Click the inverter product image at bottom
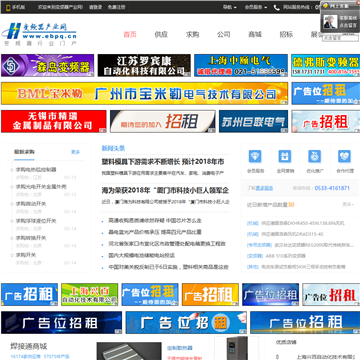 click(x=236, y=348)
